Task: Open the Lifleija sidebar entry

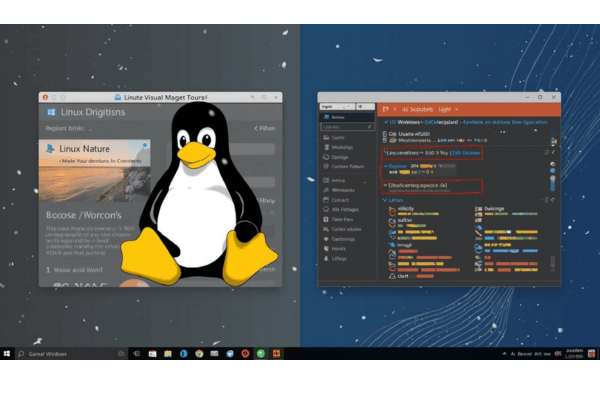Action: click(335, 258)
